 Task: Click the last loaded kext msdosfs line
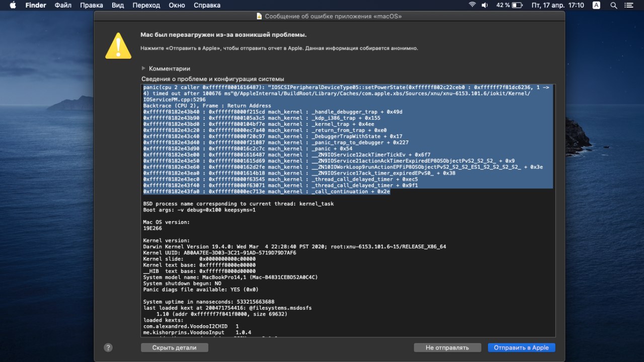click(227, 308)
